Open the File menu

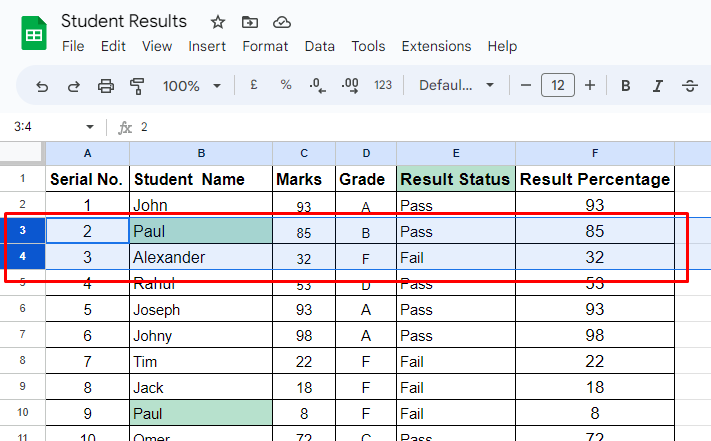pos(73,46)
